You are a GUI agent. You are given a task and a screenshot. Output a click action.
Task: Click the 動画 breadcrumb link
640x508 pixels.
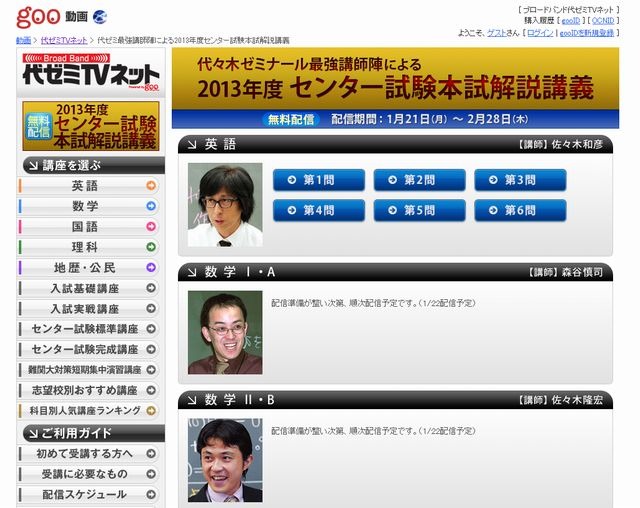(x=23, y=40)
